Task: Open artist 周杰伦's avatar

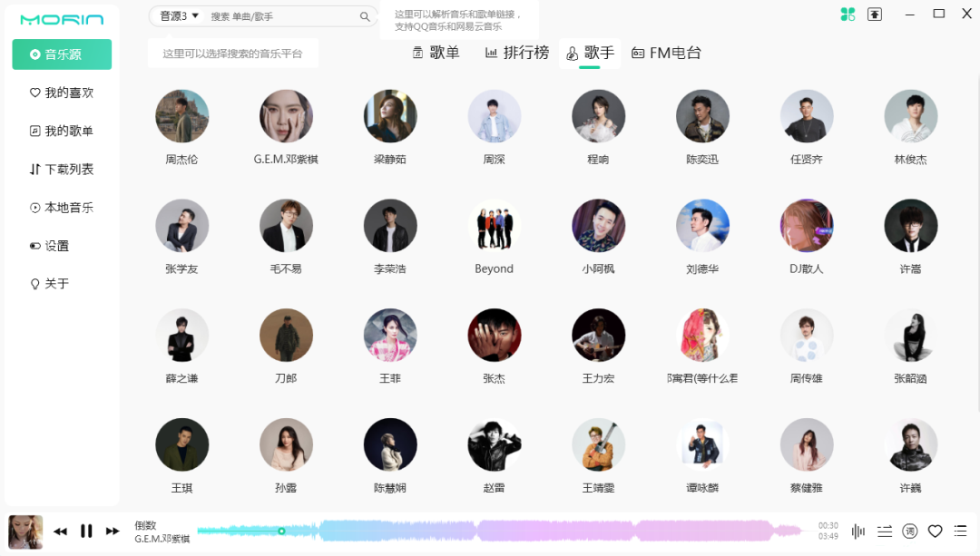Action: tap(181, 116)
